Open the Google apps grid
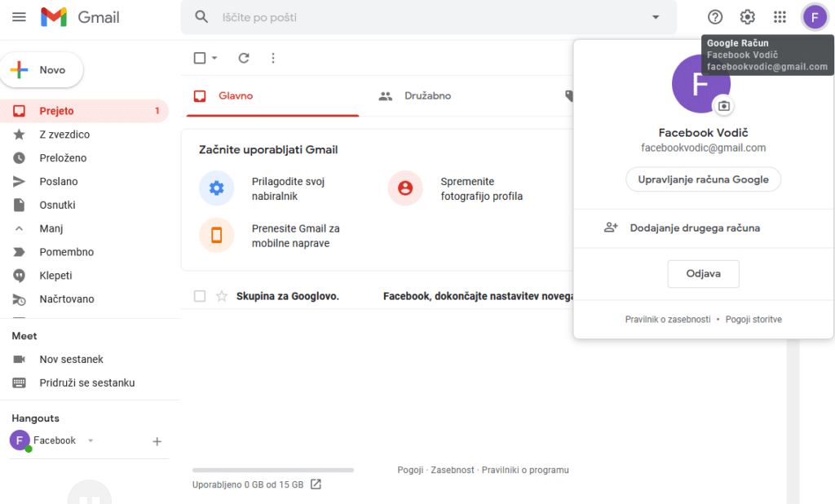This screenshot has height=504, width=835. click(x=780, y=17)
